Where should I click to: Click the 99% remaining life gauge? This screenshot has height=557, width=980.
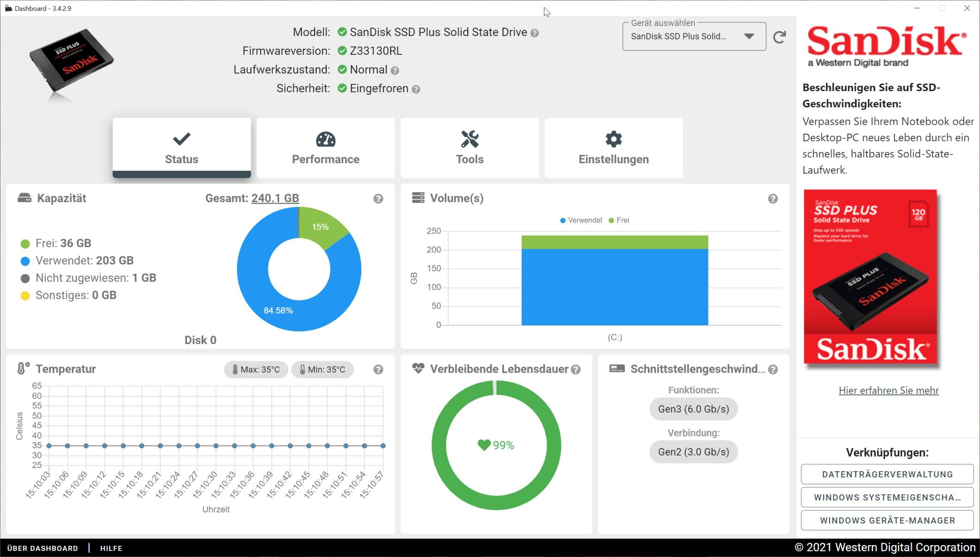pyautogui.click(x=496, y=445)
